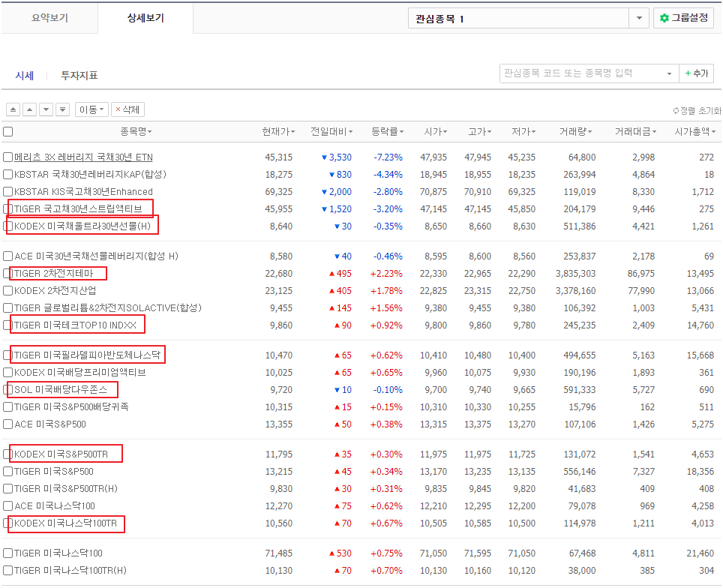Viewport: 723px width, 588px height.
Task: Sort by 시가 column header
Action: pos(436,132)
